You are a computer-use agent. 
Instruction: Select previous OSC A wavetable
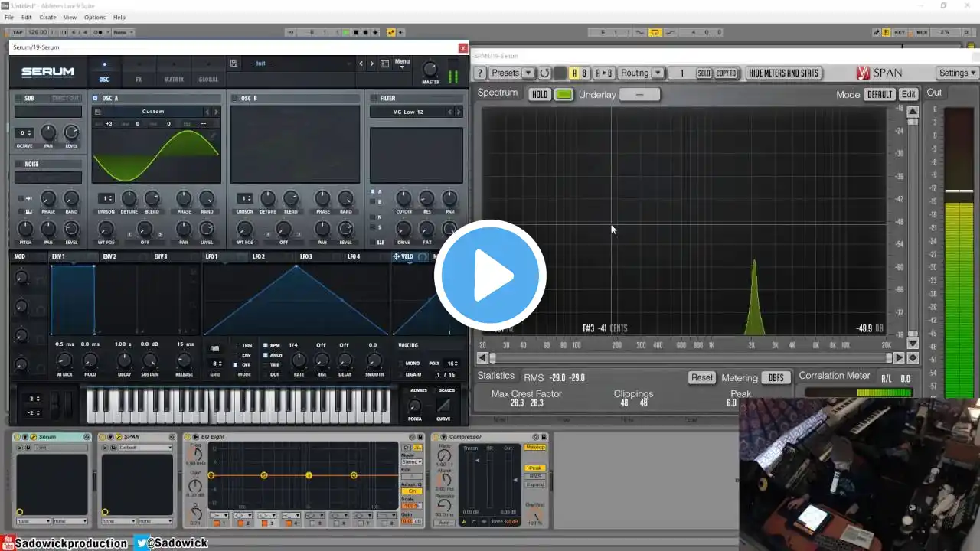pyautogui.click(x=206, y=112)
